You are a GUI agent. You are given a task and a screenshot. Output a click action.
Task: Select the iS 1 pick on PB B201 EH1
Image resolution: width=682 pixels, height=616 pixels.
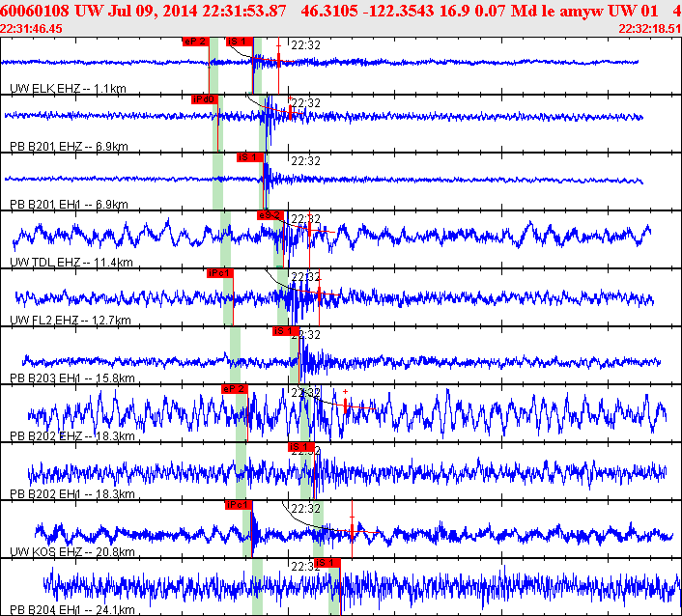(250, 157)
